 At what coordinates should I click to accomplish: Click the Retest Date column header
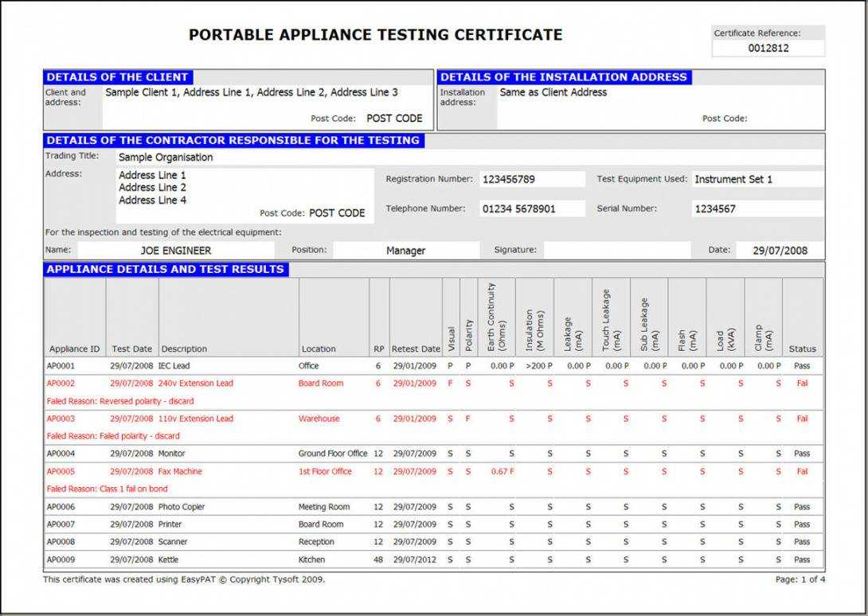click(x=416, y=349)
